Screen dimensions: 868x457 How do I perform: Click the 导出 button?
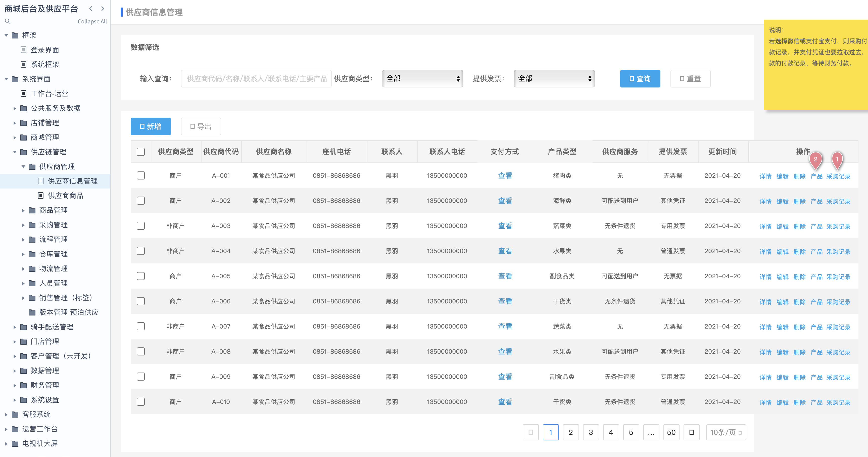tap(201, 126)
